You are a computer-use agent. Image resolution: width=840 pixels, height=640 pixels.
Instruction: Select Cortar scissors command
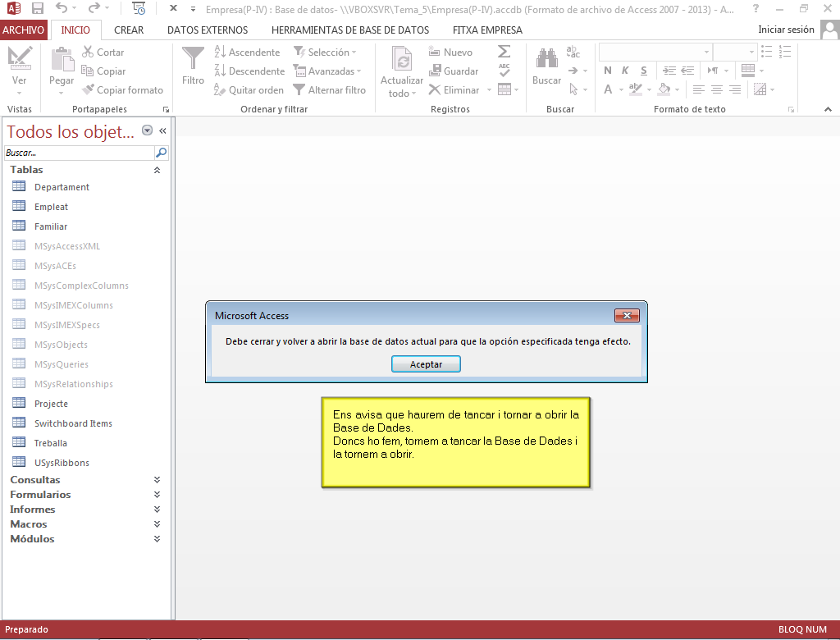(103, 52)
